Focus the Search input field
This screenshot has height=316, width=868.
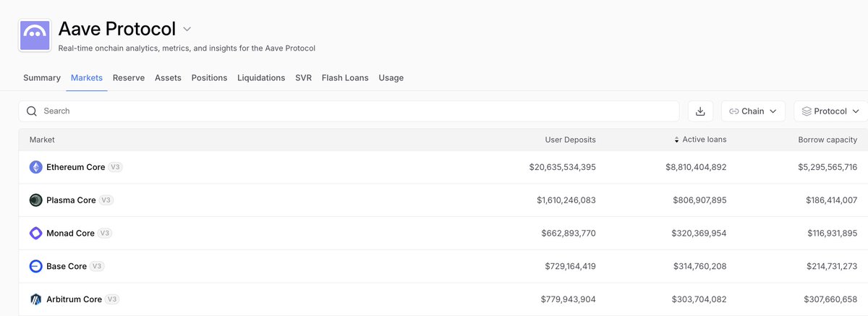click(x=349, y=111)
